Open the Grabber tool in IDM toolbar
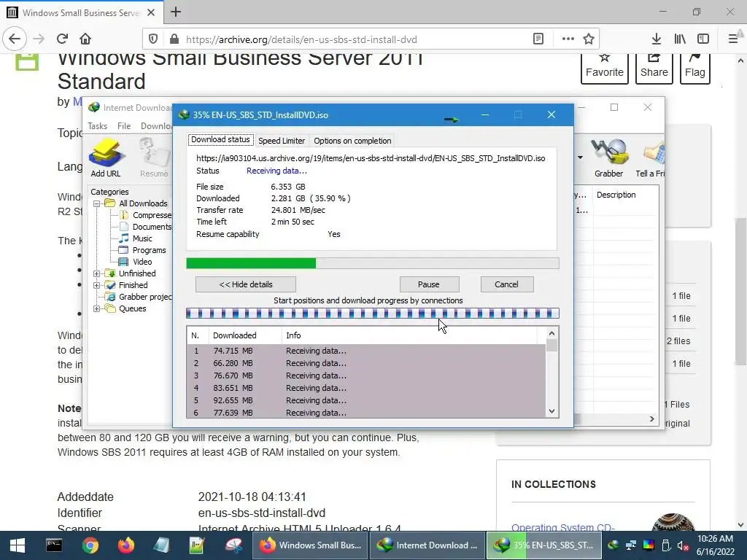The image size is (747, 560). (x=608, y=157)
